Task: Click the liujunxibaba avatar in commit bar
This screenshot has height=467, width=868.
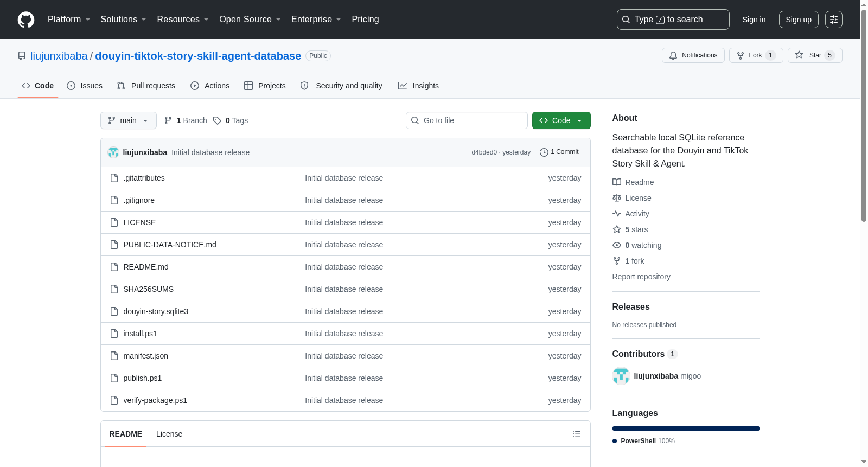Action: pos(113,152)
